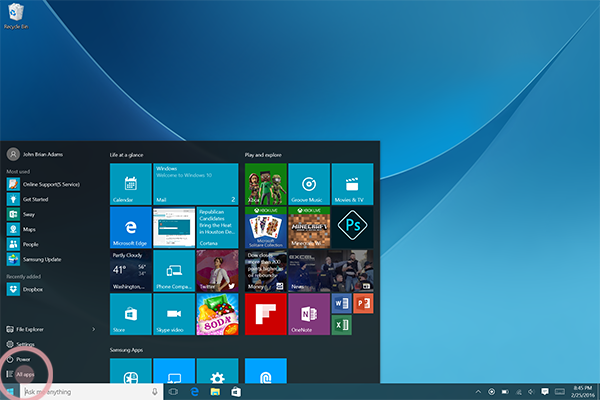
Task: Click the 8:45 PM clock and date
Action: click(x=583, y=392)
